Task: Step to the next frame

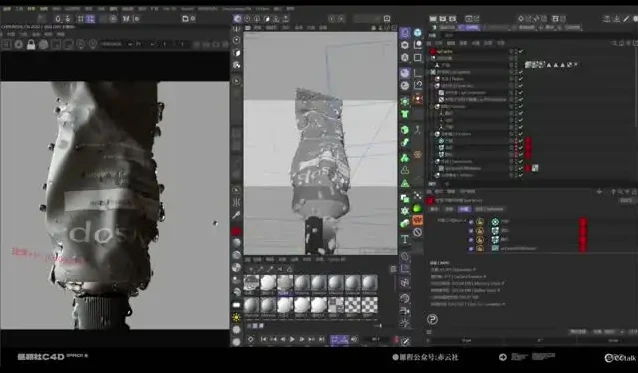Action: [x=302, y=339]
